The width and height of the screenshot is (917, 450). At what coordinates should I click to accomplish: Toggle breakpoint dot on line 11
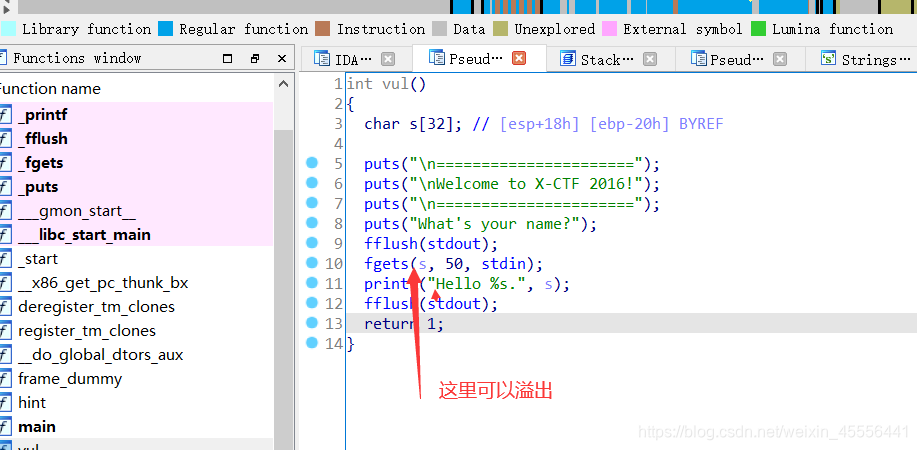(312, 283)
